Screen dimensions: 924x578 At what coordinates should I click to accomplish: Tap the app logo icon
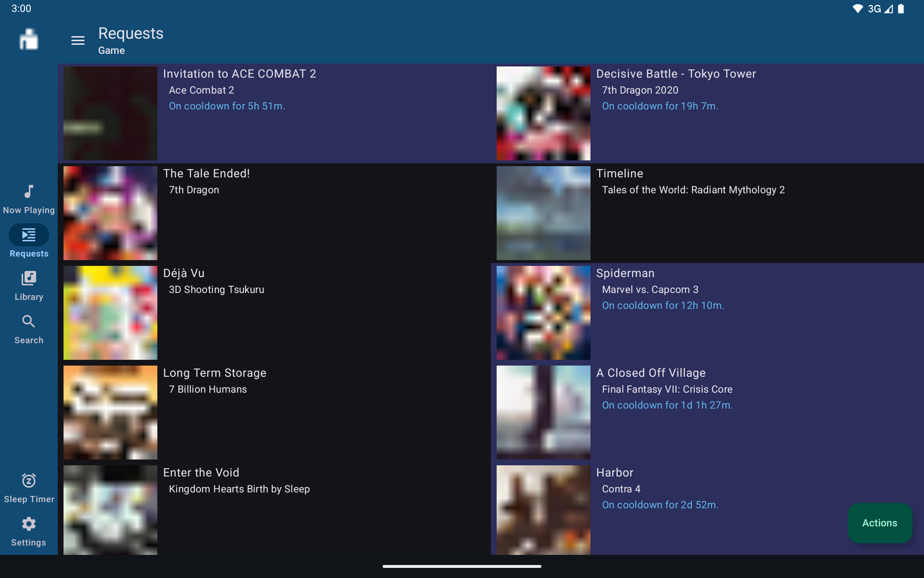tap(29, 39)
